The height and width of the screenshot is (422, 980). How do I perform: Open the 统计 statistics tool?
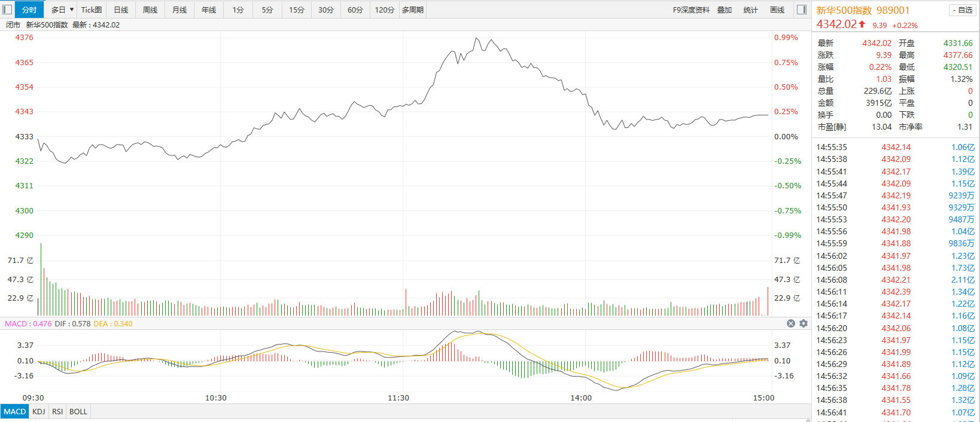(x=751, y=10)
